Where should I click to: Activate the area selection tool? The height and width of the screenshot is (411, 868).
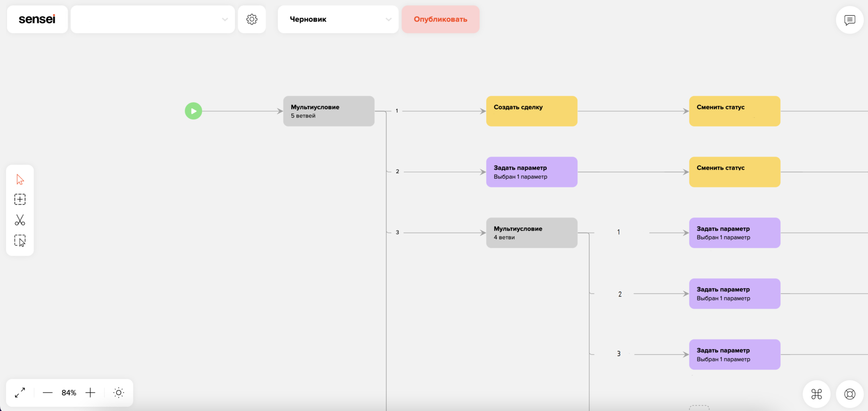[x=20, y=241]
